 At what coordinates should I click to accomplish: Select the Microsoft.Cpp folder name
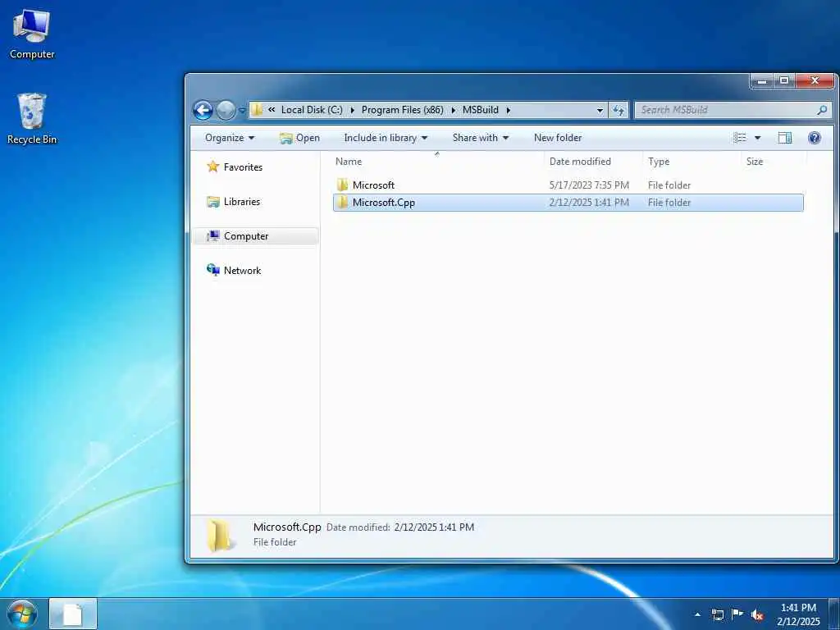(x=384, y=203)
